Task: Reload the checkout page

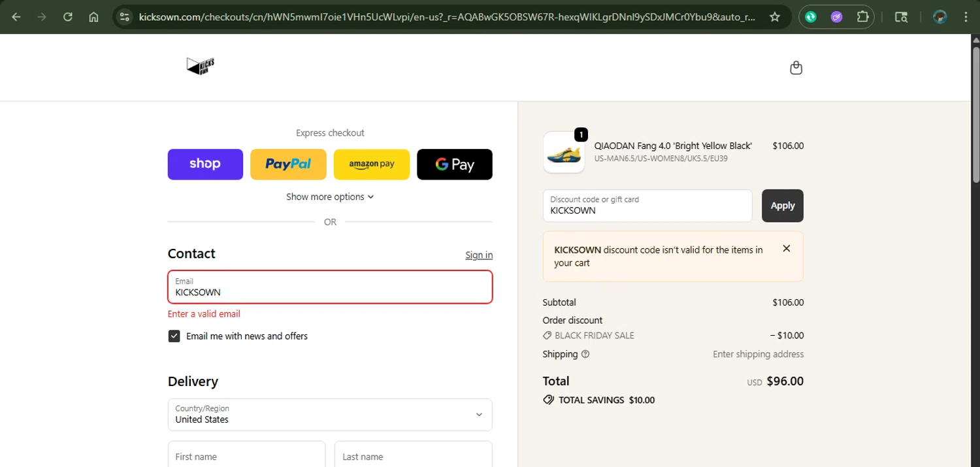Action: point(68,17)
